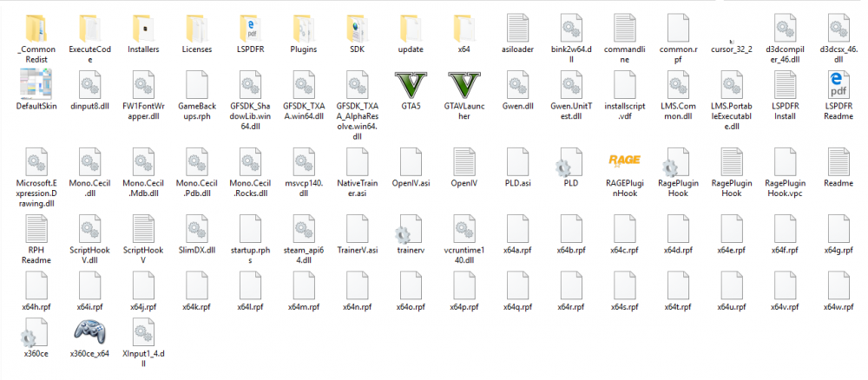
Task: Open the Licenses folder
Action: tap(196, 29)
